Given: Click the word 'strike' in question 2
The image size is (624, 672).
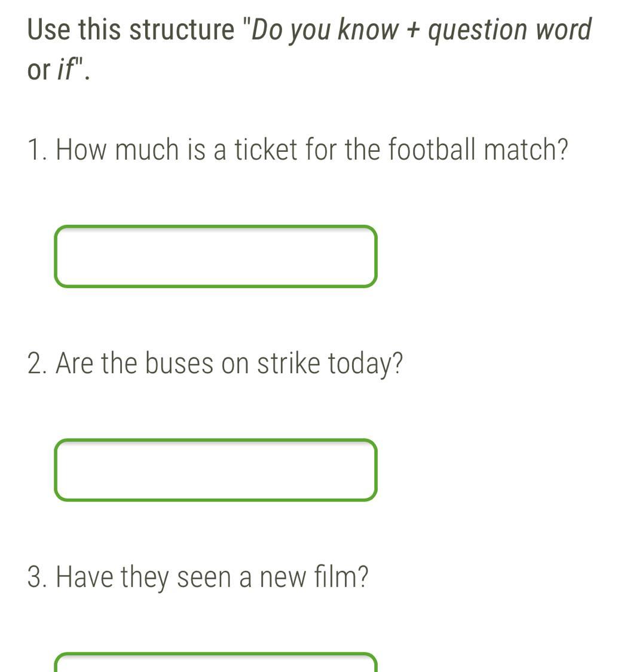Looking at the screenshot, I should (x=289, y=363).
